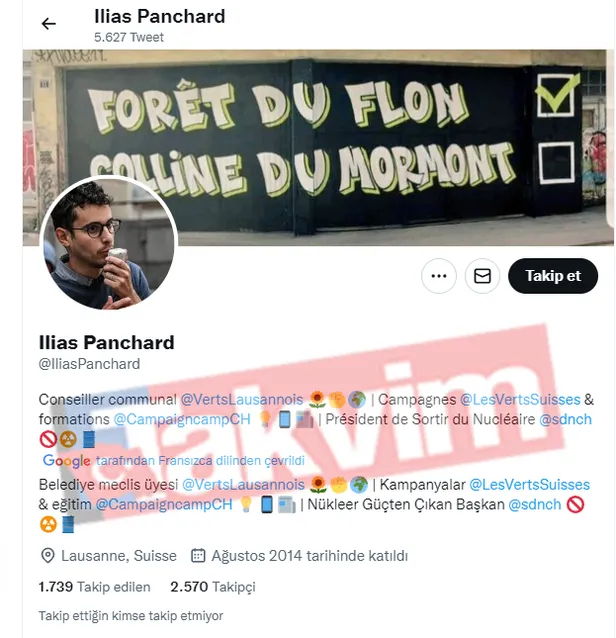The image size is (616, 638).
Task: Open @sdnch after Çıkan Başkan
Action: [x=535, y=505]
